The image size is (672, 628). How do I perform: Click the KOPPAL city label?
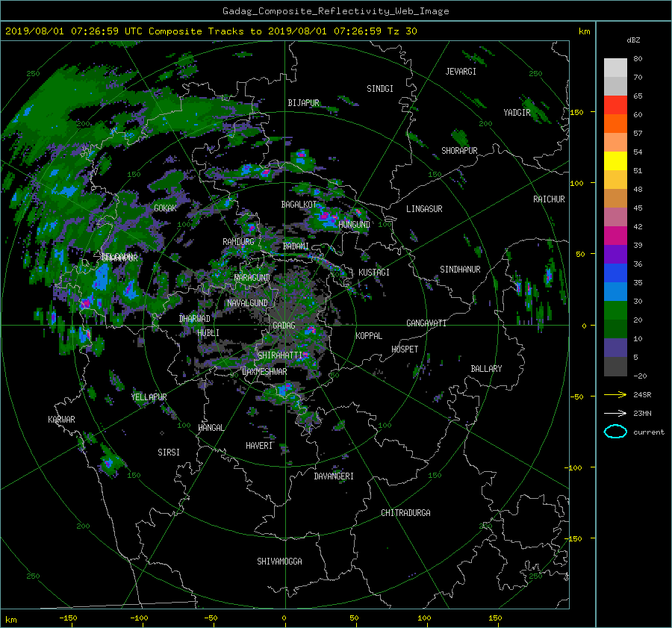[x=369, y=336]
